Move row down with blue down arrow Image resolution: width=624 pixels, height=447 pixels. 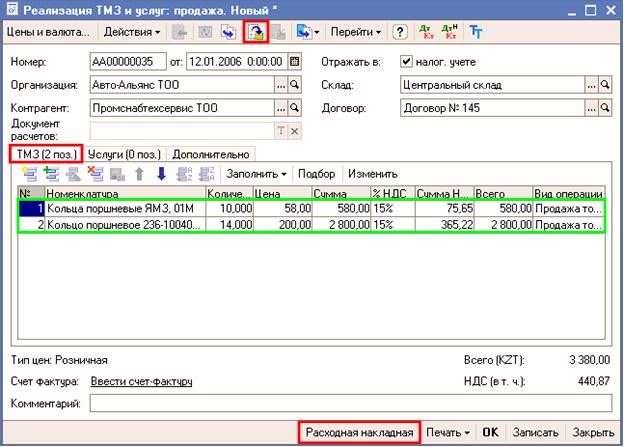pos(161,173)
